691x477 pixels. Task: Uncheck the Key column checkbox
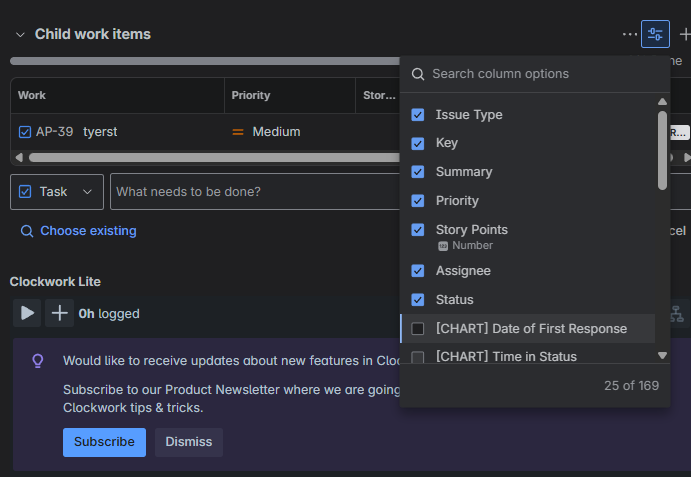[418, 143]
